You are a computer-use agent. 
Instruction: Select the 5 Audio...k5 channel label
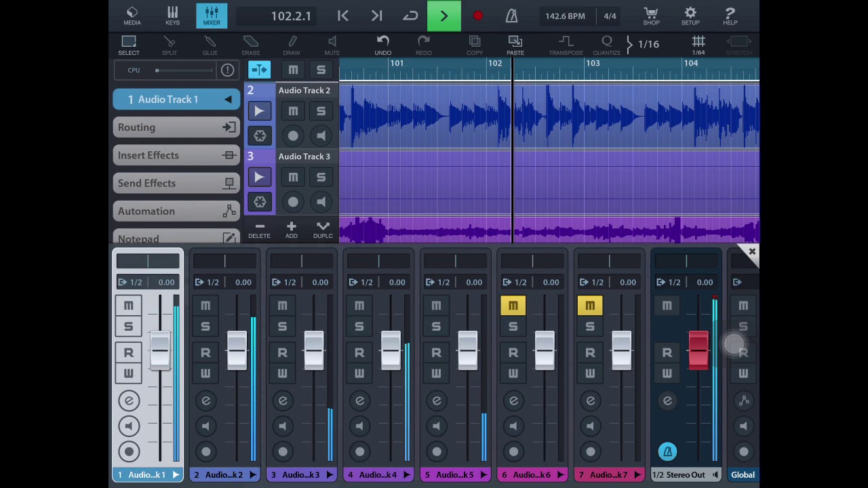(455, 474)
